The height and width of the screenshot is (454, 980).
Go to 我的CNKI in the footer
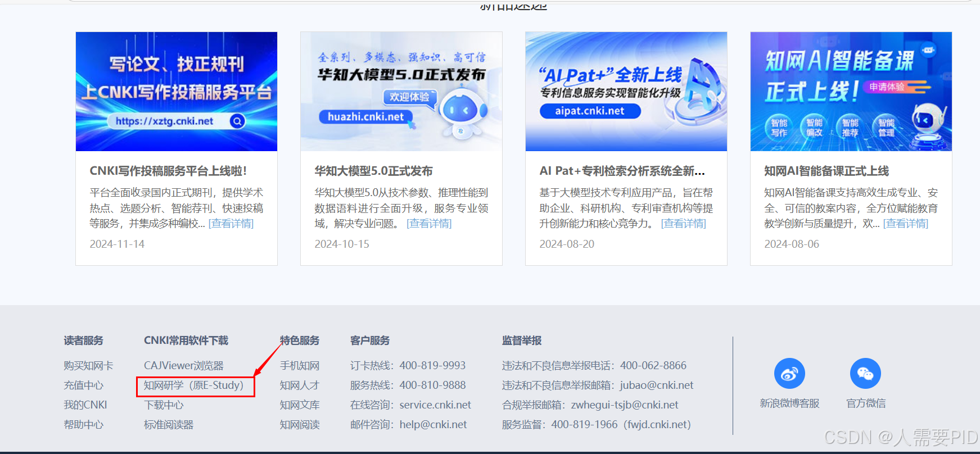click(85, 405)
